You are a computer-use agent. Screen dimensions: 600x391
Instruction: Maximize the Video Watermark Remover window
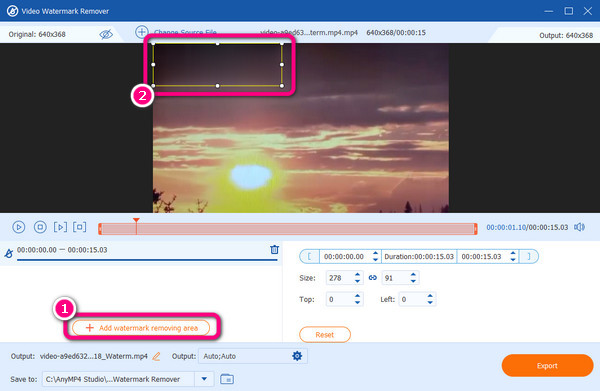[x=569, y=11]
